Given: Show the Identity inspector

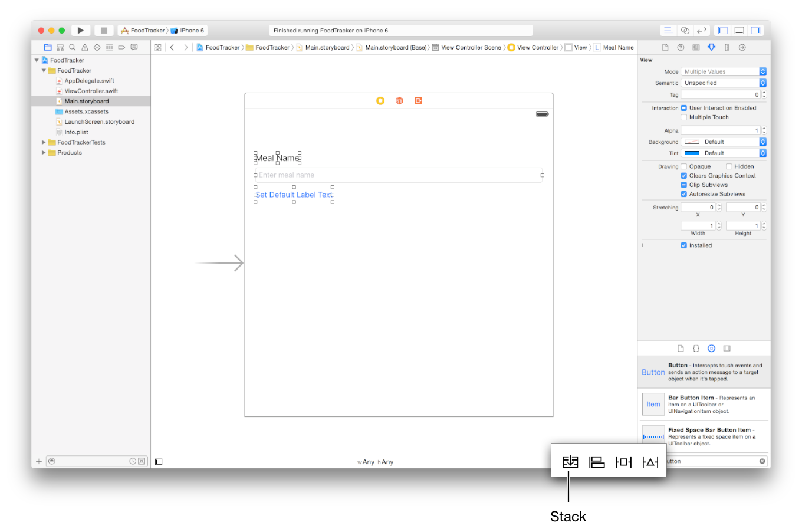Looking at the screenshot, I should tap(696, 47).
